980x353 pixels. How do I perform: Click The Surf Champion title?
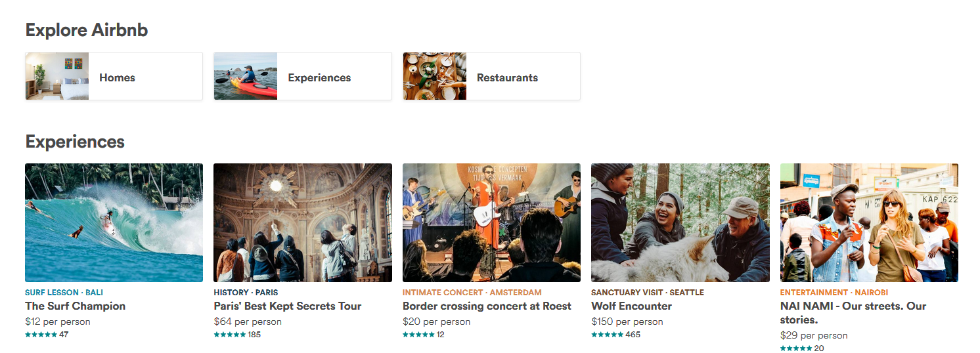(x=75, y=306)
